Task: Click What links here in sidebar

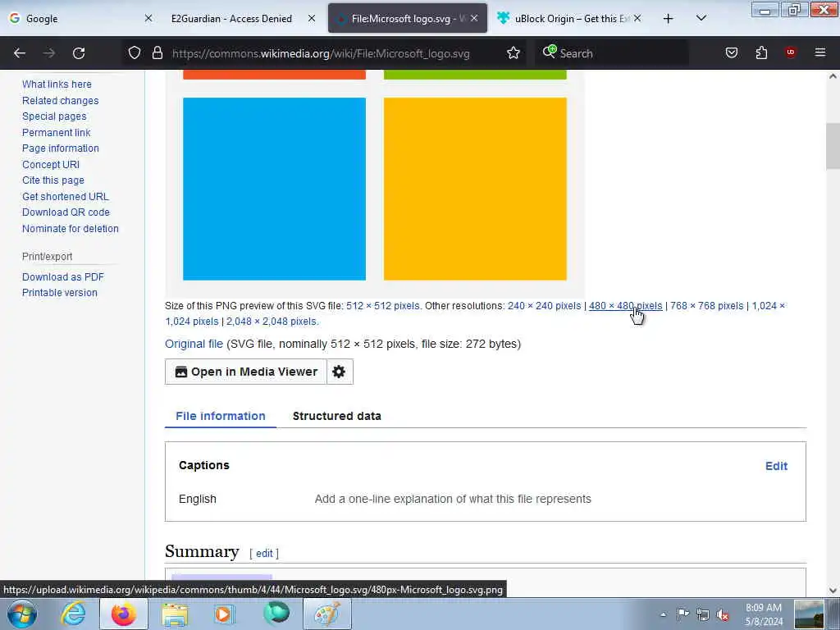Action: tap(57, 84)
